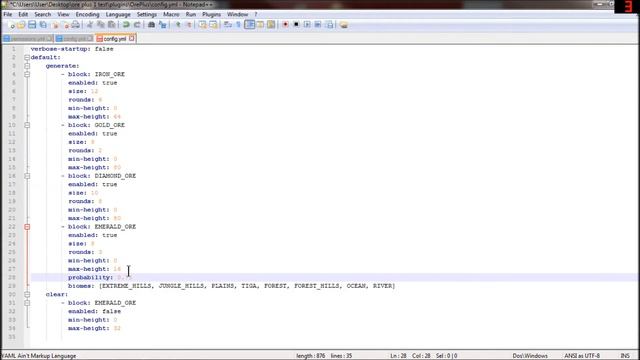Collapse the GOLD_ORE block fold marker

[x=27, y=125]
